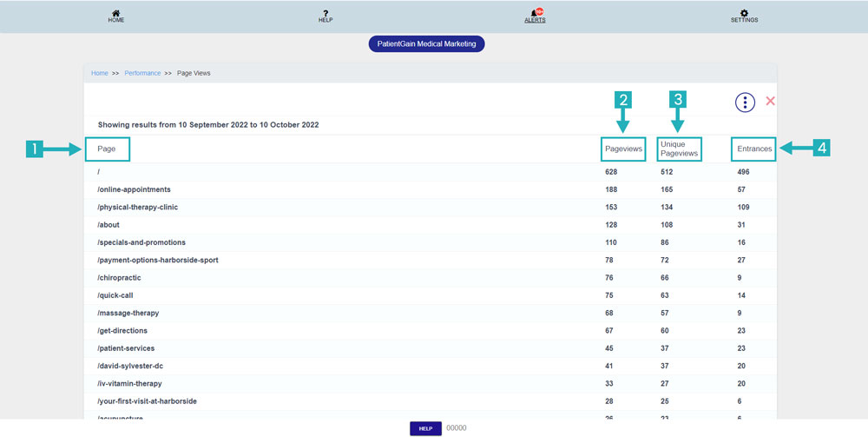Click the 28 pageviews value
Image resolution: width=868 pixels, height=437 pixels.
(x=609, y=401)
